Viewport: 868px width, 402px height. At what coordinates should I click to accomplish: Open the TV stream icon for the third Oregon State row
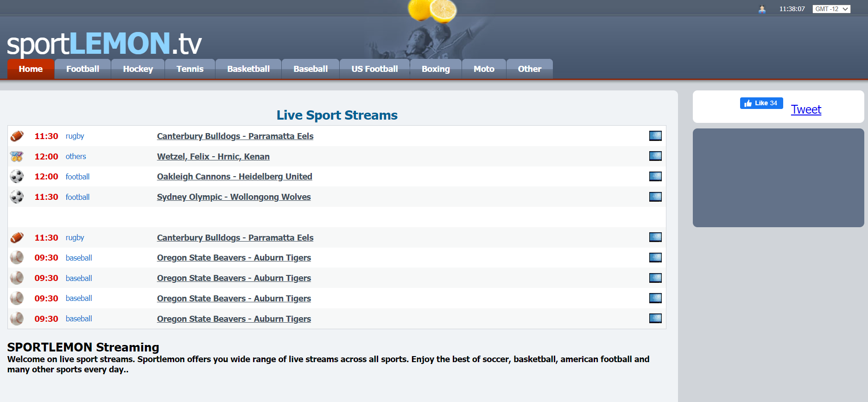pyautogui.click(x=655, y=298)
